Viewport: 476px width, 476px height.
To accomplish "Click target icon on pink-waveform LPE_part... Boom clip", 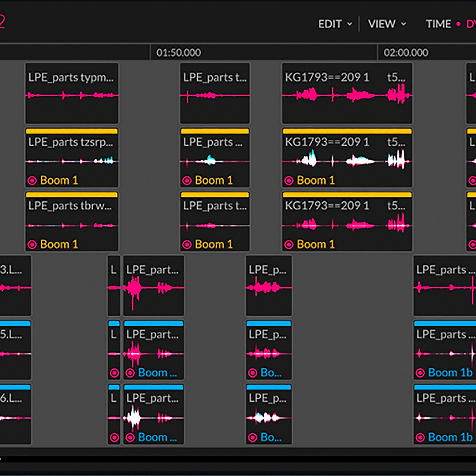I will [130, 373].
